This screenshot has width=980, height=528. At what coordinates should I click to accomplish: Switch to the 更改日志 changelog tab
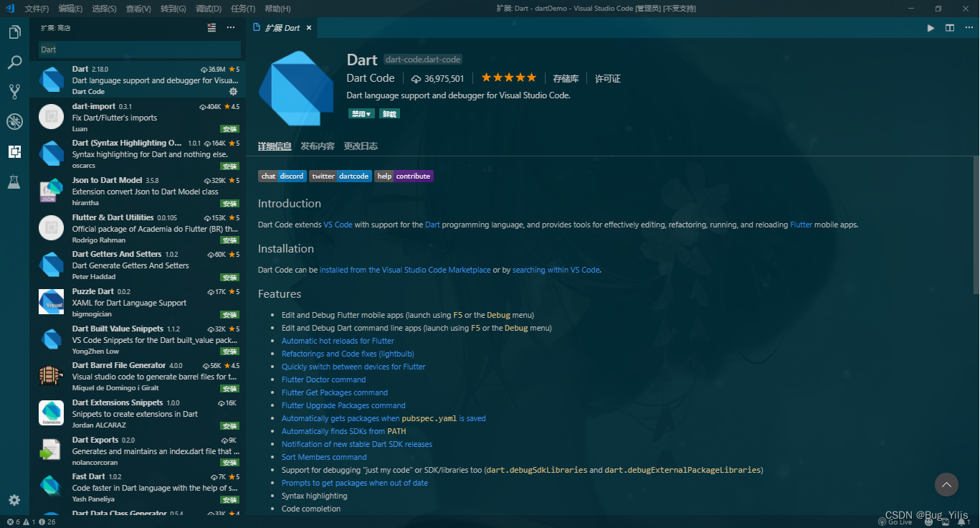click(x=361, y=146)
